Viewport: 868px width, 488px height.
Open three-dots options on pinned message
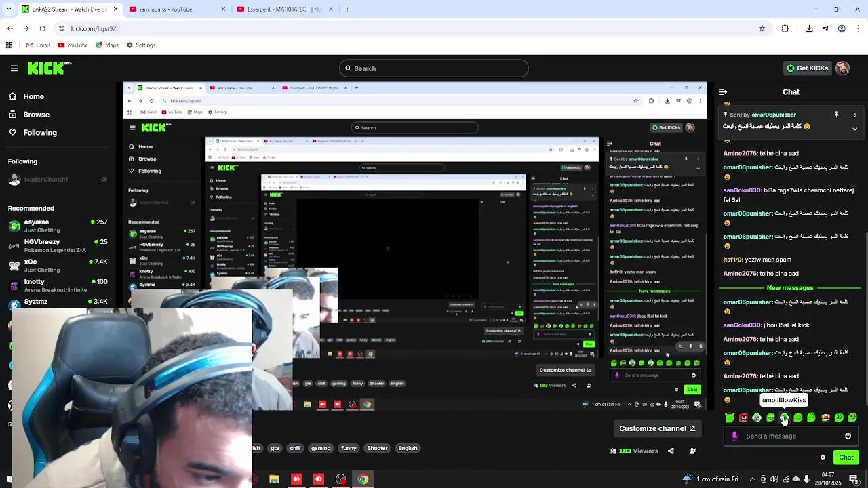854,115
